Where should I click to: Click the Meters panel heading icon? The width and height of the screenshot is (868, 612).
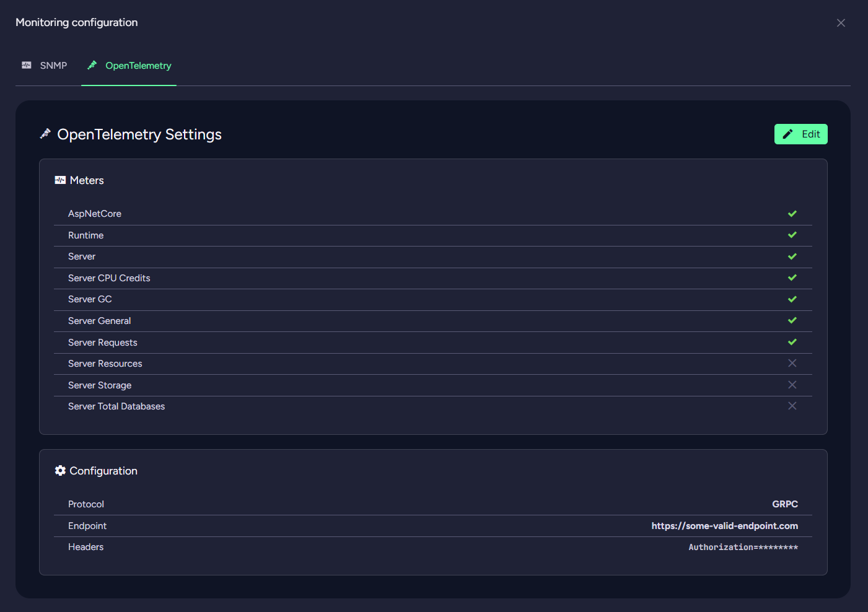(x=60, y=180)
